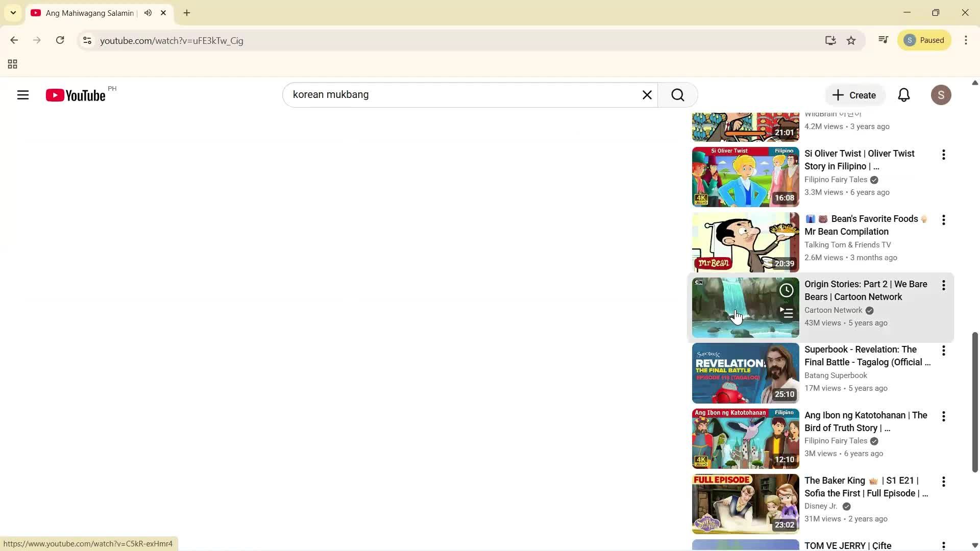
Task: Open options menu for Mr Bean Compilation video
Action: [x=943, y=220]
